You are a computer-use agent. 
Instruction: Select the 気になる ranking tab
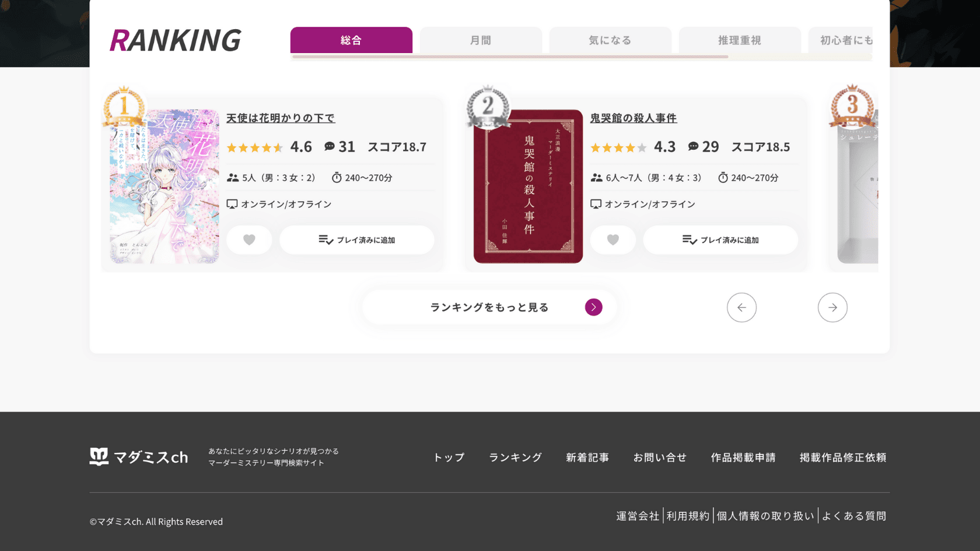(x=610, y=40)
